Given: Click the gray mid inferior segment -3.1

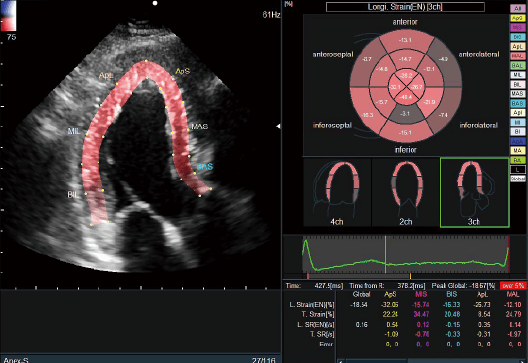Looking at the screenshot, I should (405, 114).
